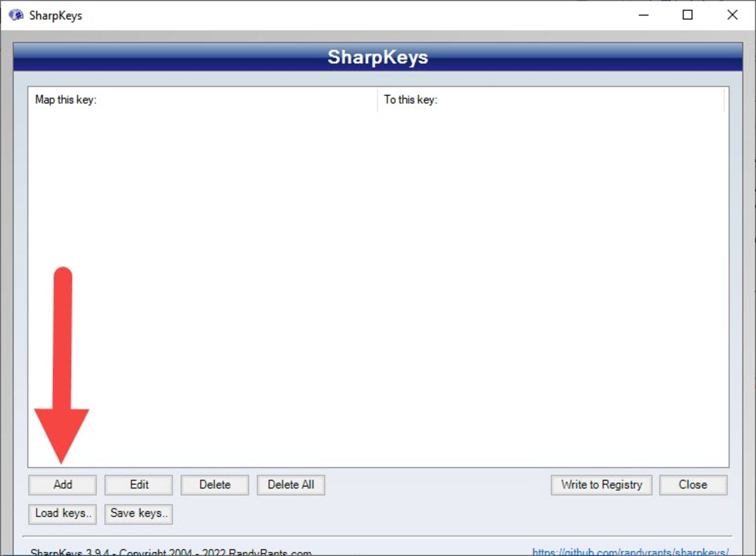
Task: Click the Add button to create a mapping
Action: [62, 485]
